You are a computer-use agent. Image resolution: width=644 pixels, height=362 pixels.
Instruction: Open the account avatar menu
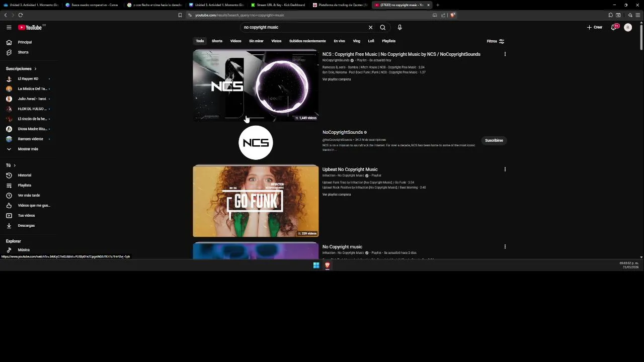point(628,27)
